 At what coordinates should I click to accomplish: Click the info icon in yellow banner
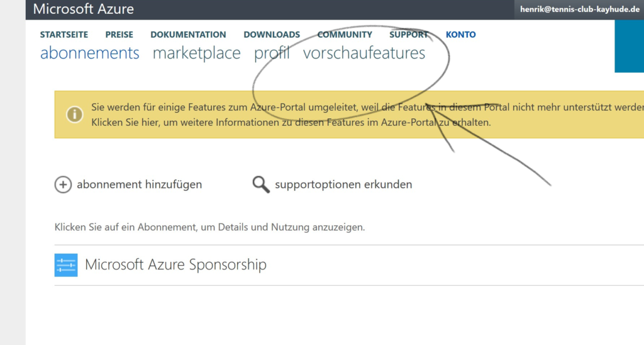(75, 115)
